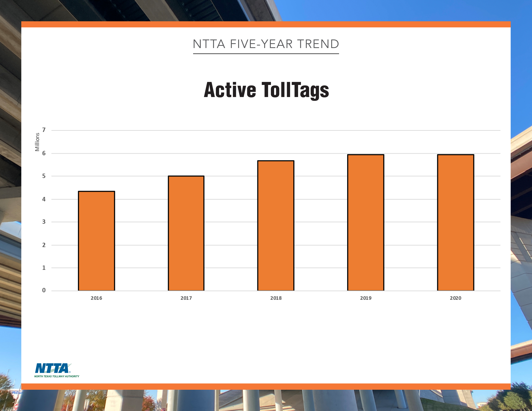Click the 'NTTA FIVE-YEAR TREND' heading
The image size is (532, 411).
[x=266, y=44]
